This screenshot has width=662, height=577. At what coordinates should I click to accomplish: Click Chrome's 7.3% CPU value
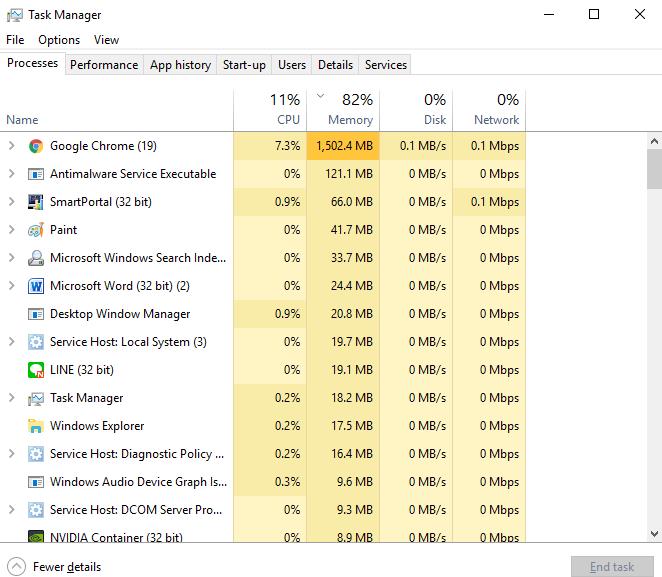click(288, 146)
